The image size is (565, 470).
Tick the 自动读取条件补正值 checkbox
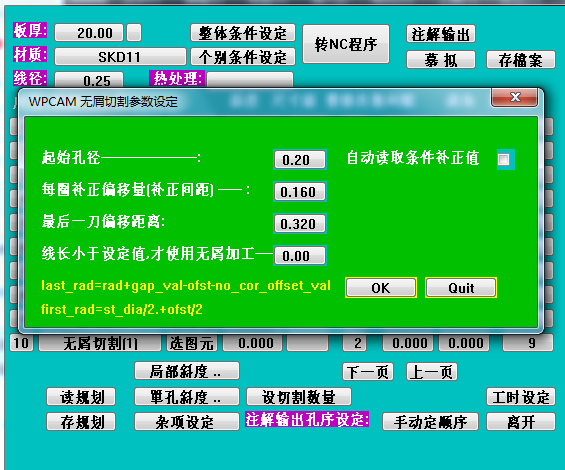(x=503, y=159)
